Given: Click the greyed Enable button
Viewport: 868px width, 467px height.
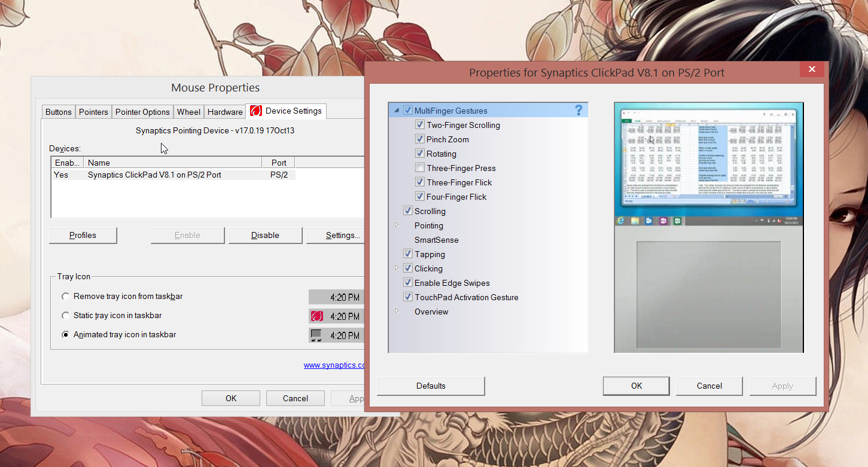Looking at the screenshot, I should click(187, 235).
